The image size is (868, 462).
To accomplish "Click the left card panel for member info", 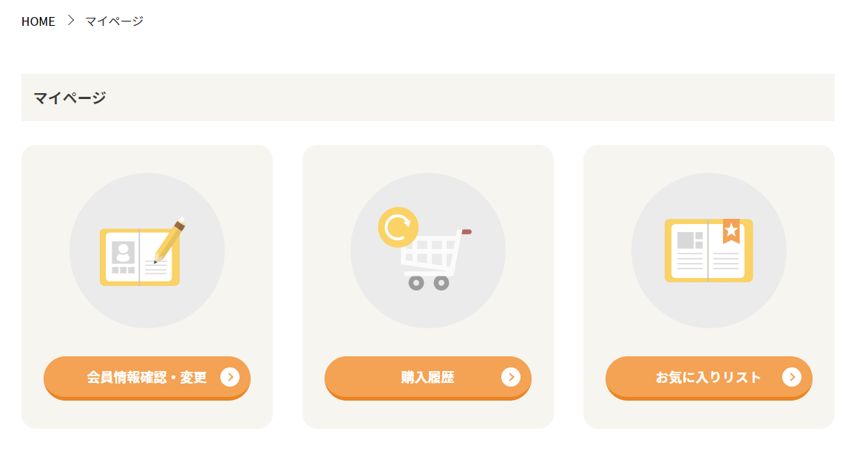I will click(147, 287).
